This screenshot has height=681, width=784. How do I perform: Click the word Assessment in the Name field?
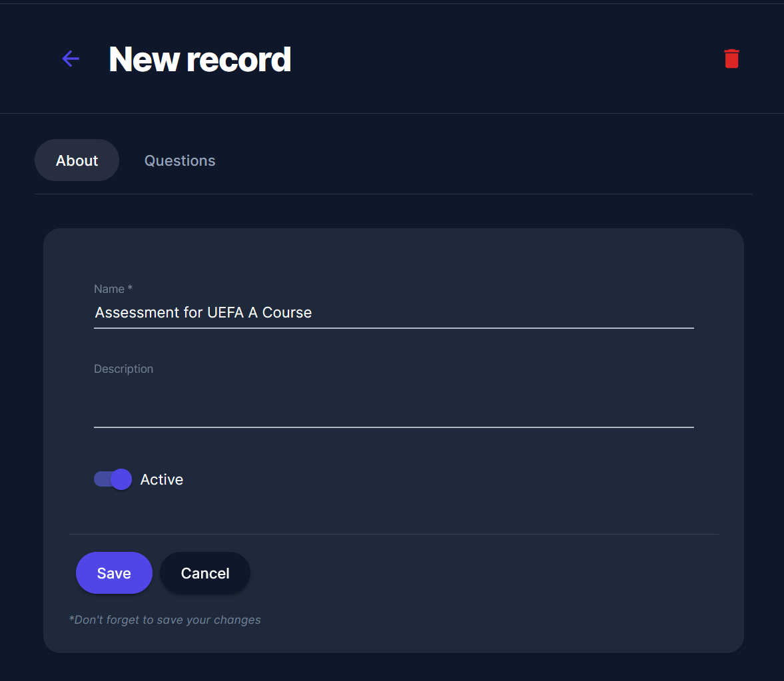coord(131,313)
